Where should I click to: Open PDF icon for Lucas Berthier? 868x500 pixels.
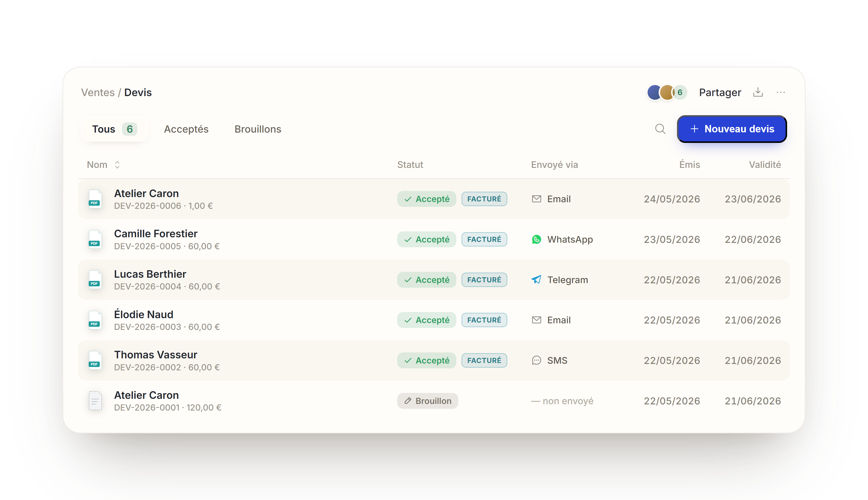tap(95, 279)
